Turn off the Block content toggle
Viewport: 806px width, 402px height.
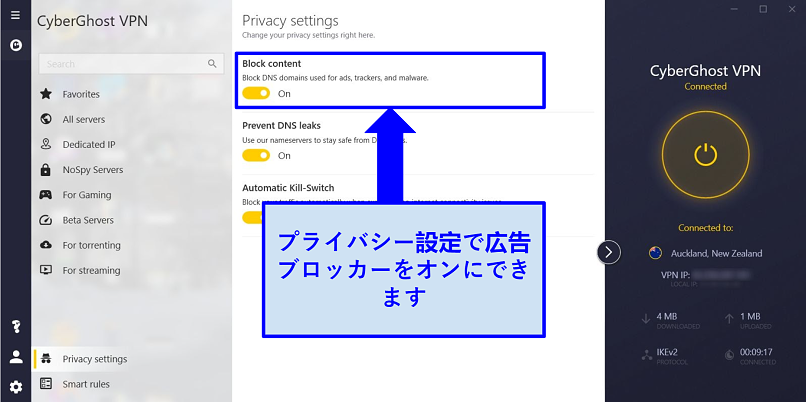click(x=256, y=94)
